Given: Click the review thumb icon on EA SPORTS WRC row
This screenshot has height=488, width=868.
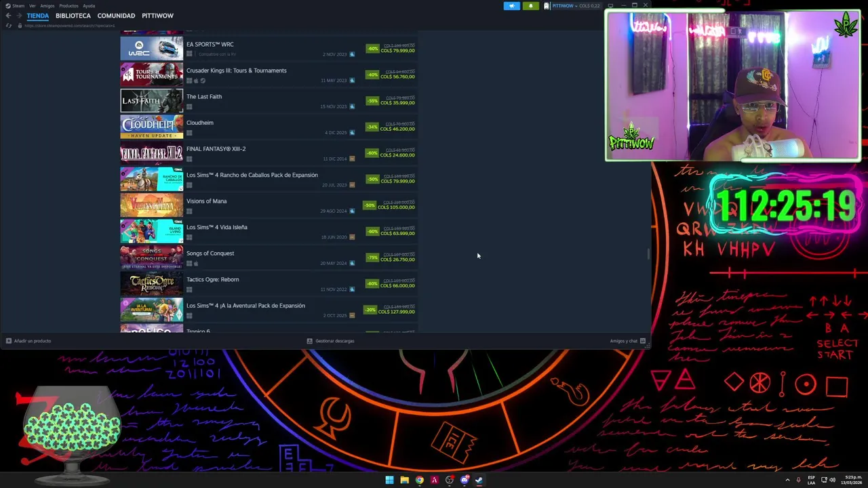Looking at the screenshot, I should tap(352, 54).
